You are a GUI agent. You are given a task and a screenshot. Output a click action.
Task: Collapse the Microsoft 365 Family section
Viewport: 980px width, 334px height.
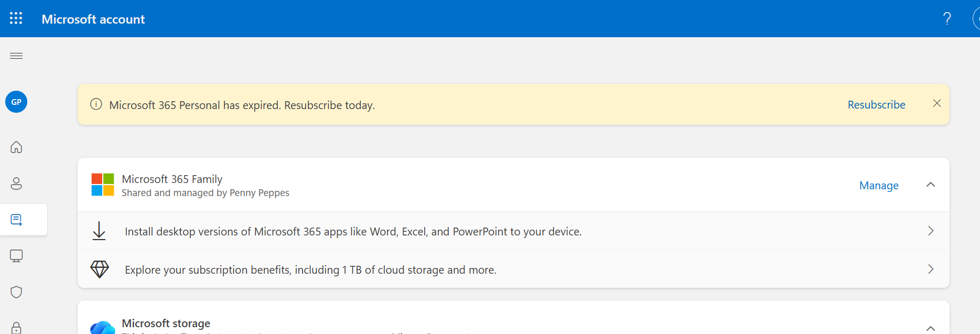click(931, 185)
